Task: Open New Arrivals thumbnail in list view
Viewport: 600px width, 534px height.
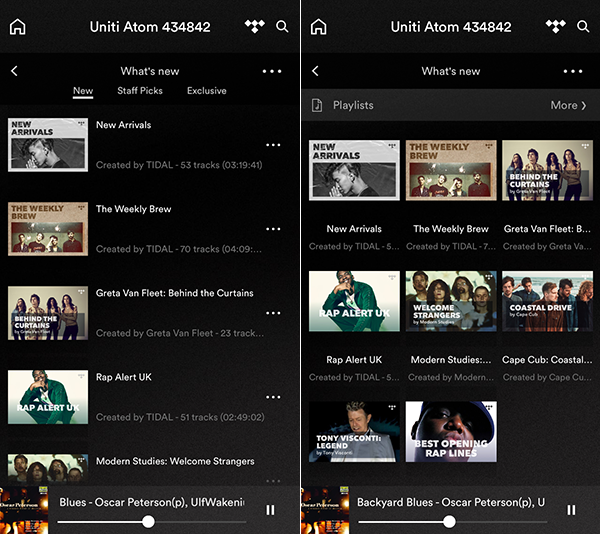Action: [x=48, y=145]
